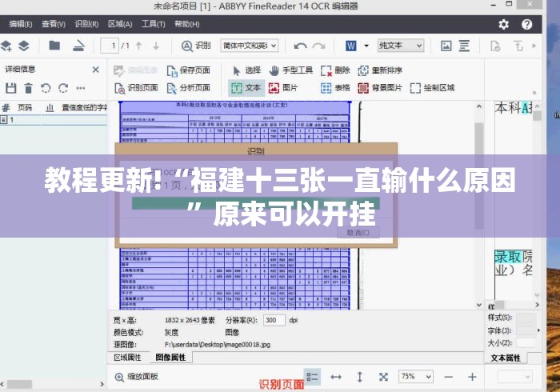
Task: Click 分析页面 analyze page
Action: pyautogui.click(x=189, y=88)
